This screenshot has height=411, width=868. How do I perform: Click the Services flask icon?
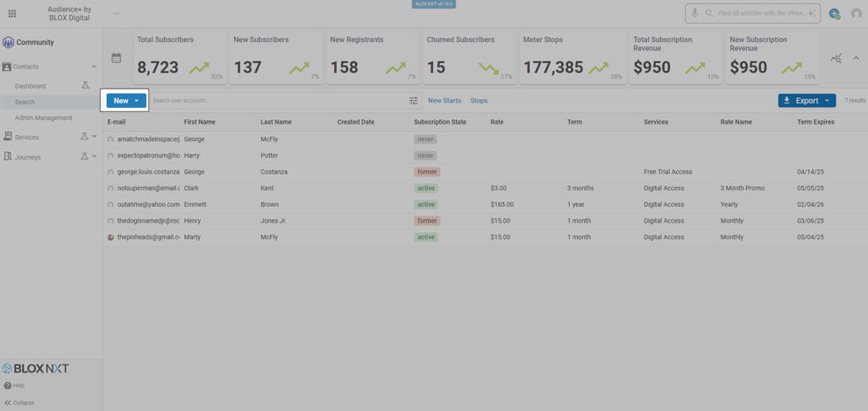[x=85, y=137]
